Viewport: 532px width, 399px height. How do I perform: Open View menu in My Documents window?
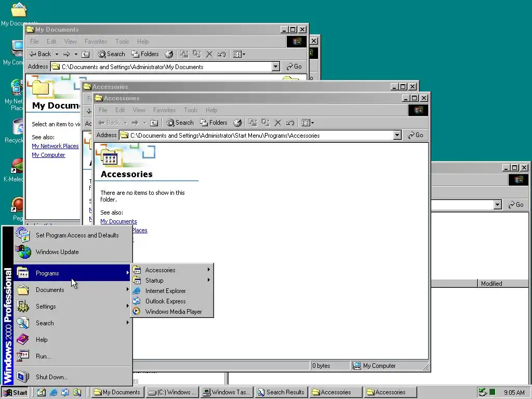point(70,42)
